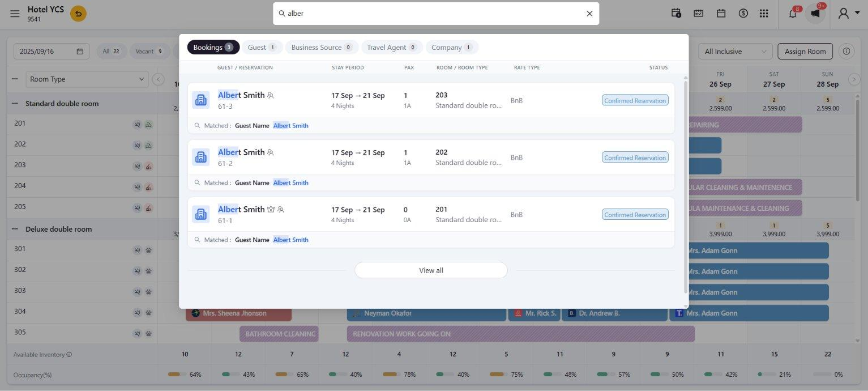868x391 pixels.
Task: Switch to the Travel Agent tab
Action: pos(392,47)
